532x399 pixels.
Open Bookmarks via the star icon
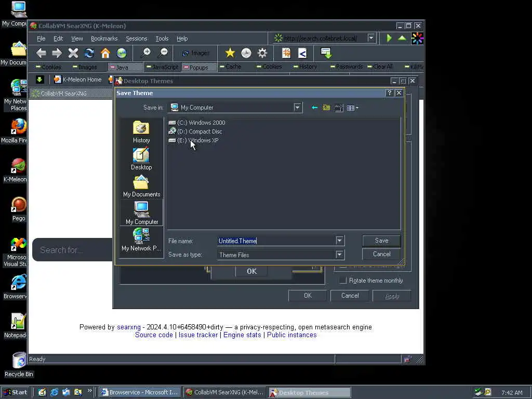coord(230,53)
